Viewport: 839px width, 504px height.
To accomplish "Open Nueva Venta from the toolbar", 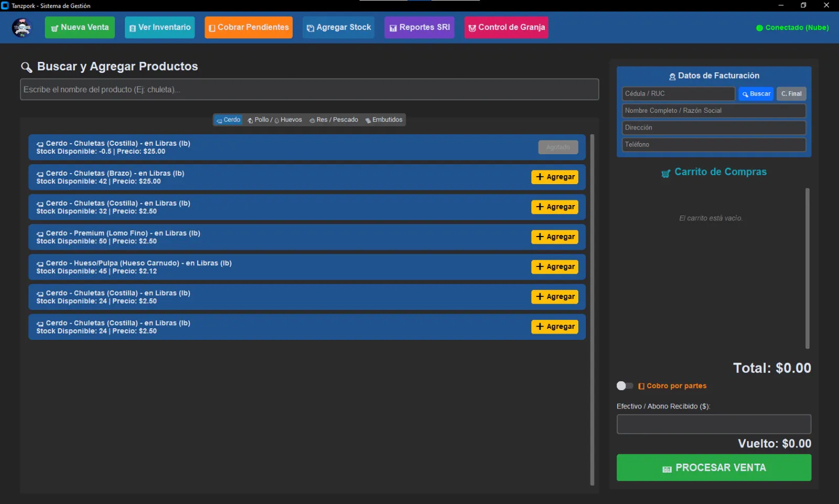I will (x=80, y=27).
